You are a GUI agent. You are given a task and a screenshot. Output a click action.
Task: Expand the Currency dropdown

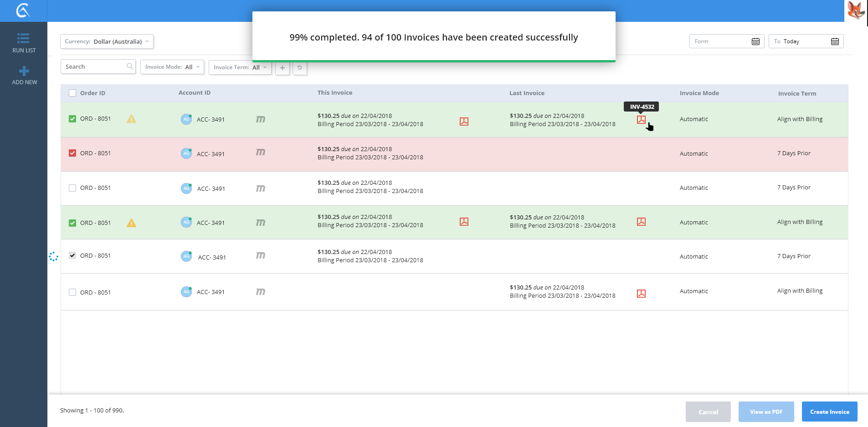107,41
